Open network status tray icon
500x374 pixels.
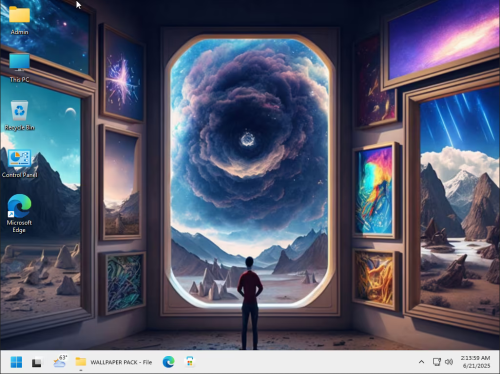click(436, 362)
